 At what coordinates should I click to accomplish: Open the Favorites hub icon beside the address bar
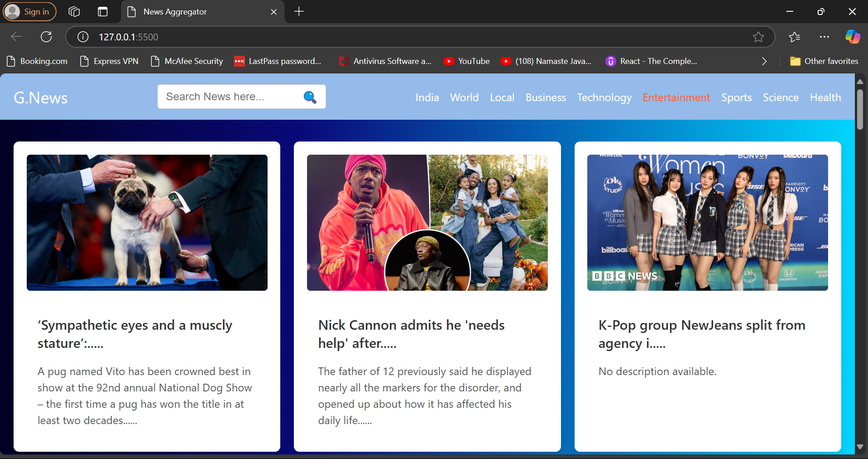(x=795, y=37)
